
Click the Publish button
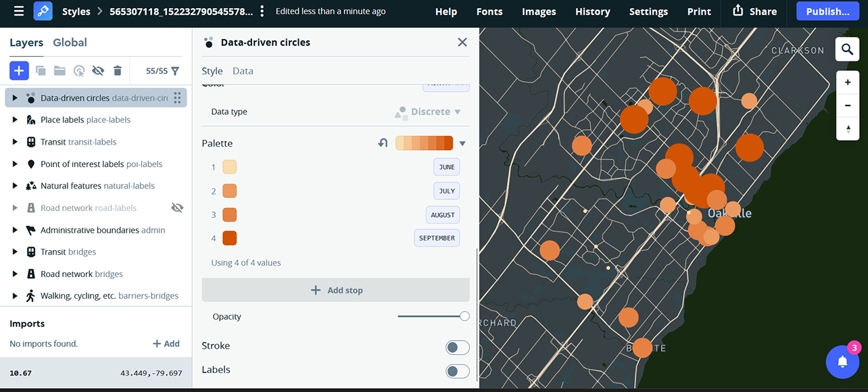pos(827,11)
